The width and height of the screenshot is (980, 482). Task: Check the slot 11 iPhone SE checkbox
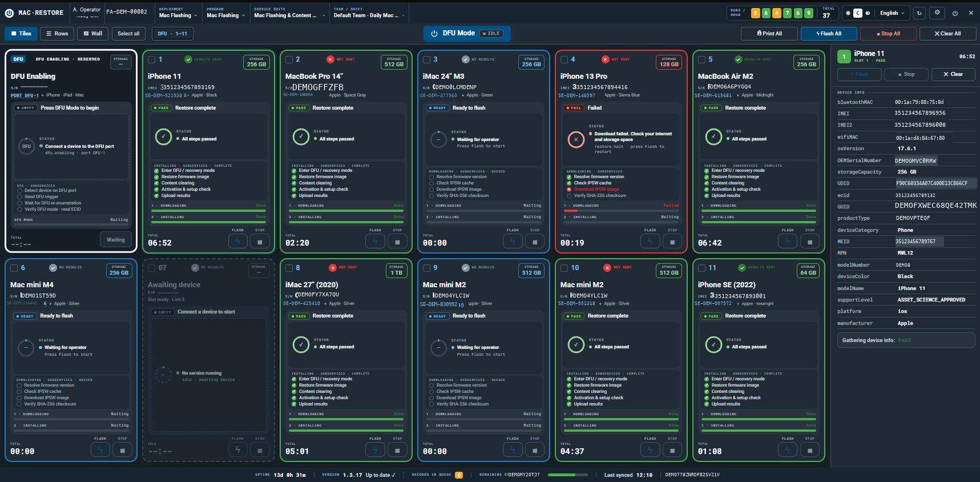tap(702, 268)
